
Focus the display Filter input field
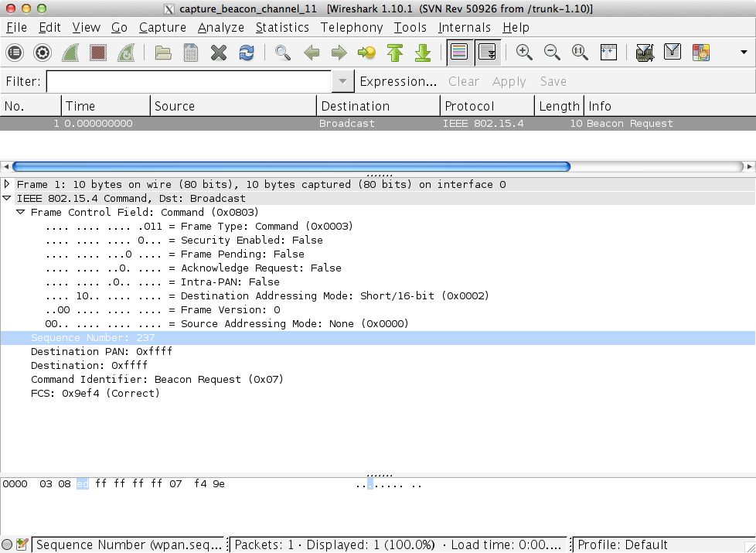(x=189, y=81)
